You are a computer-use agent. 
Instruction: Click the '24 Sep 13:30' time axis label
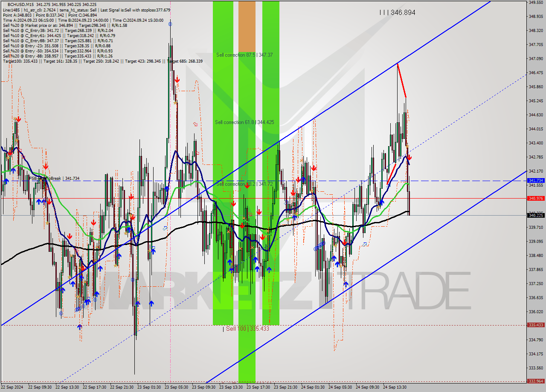tap(395, 387)
